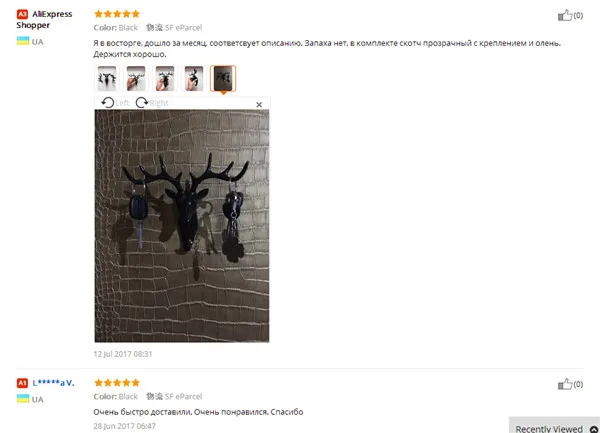This screenshot has width=600, height=433.
Task: Click the selected fifth dark thumbnail
Action: pyautogui.click(x=223, y=78)
